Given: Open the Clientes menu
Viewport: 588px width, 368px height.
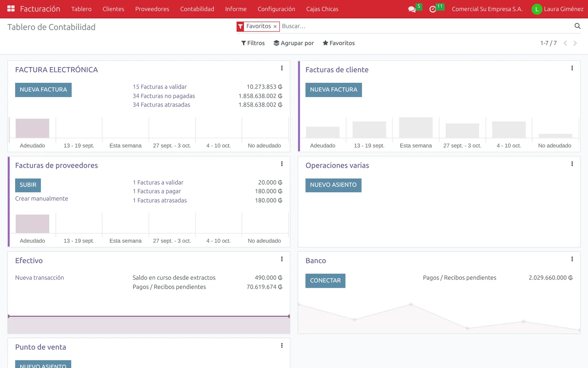Looking at the screenshot, I should coord(113,9).
